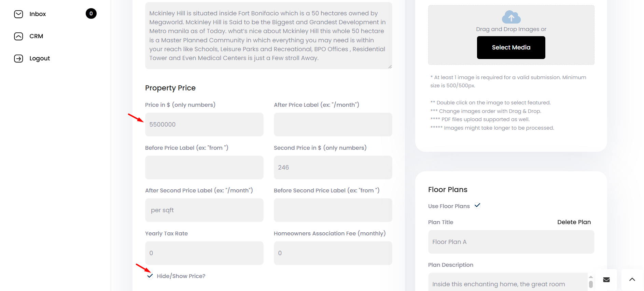Click the Inbox unread count badge
644x291 pixels.
(x=91, y=14)
